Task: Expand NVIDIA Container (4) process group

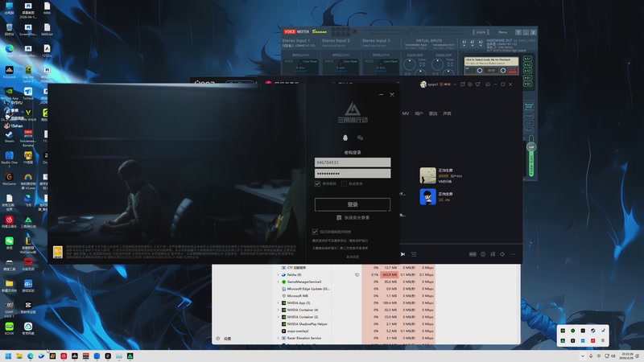Action: [278, 310]
